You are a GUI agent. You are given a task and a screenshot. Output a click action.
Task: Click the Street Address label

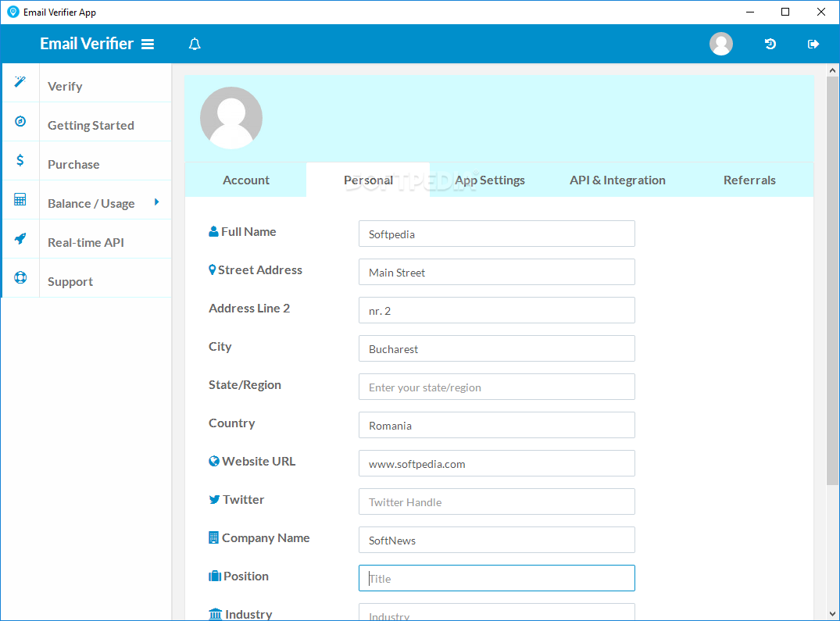(x=260, y=269)
